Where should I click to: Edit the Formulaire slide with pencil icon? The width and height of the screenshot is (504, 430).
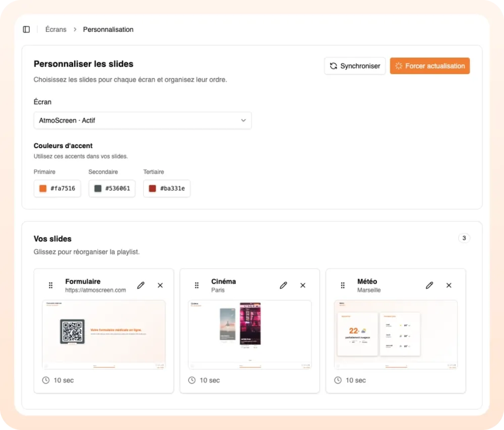pos(141,285)
